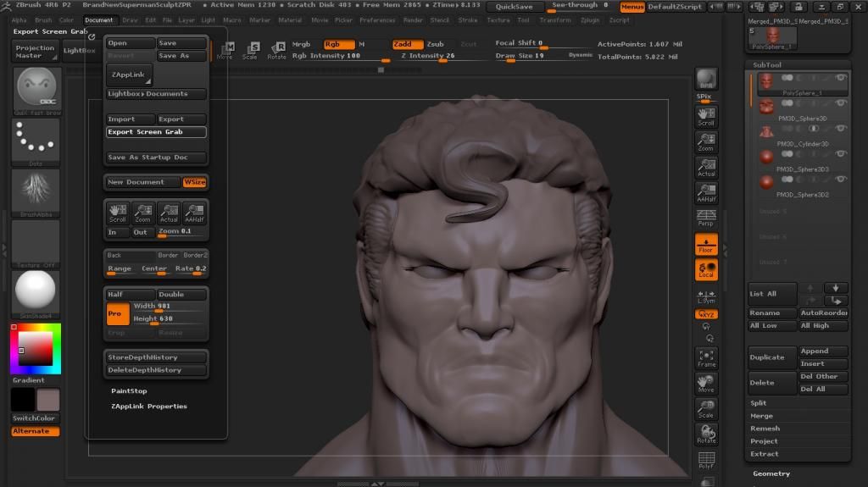Select the Move mode icon in the top shelf
The width and height of the screenshot is (868, 487).
tap(225, 50)
